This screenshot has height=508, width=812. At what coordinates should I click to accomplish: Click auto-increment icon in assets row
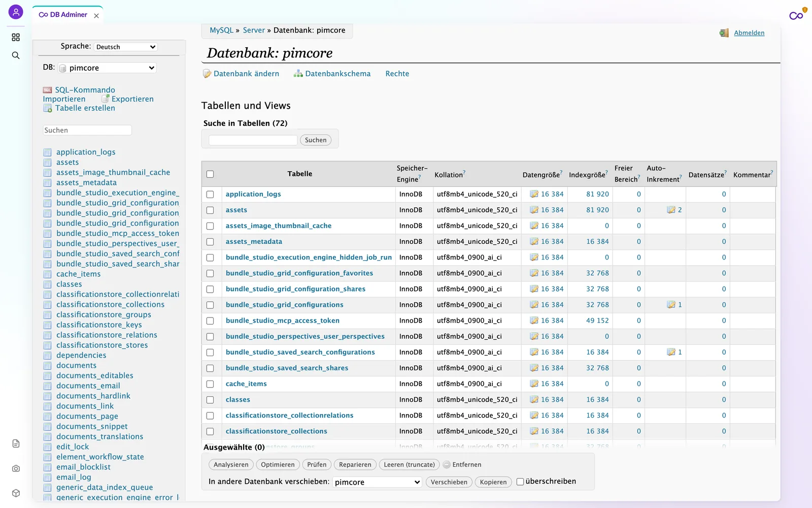pos(671,210)
